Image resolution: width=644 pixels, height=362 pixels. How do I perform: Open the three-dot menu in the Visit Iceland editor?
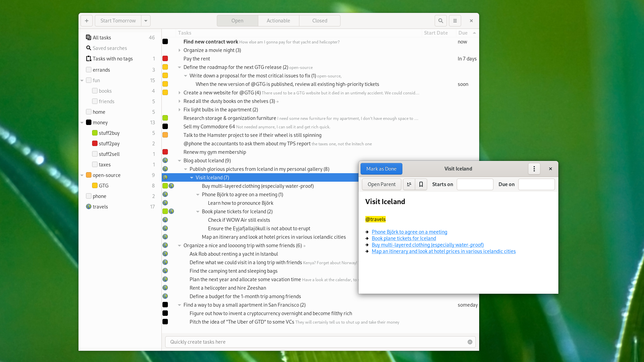coord(534,168)
